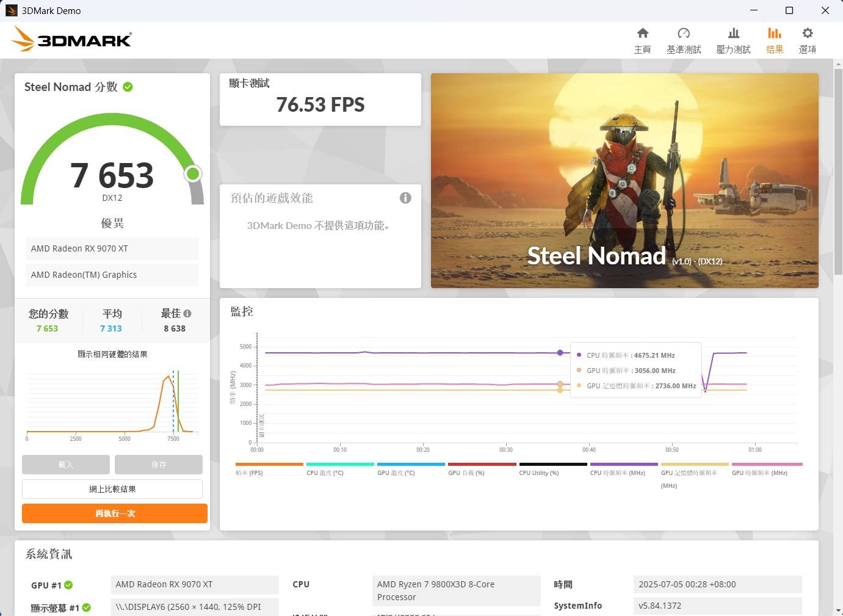The height and width of the screenshot is (616, 843).
Task: Toggle GPU 記憶體時脈頻率 legend
Action: pyautogui.click(x=695, y=475)
